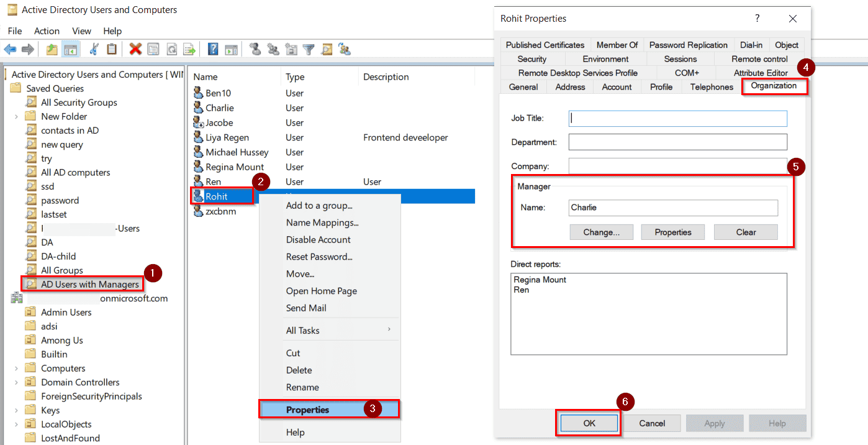Click the Back navigation arrow

pos(10,49)
